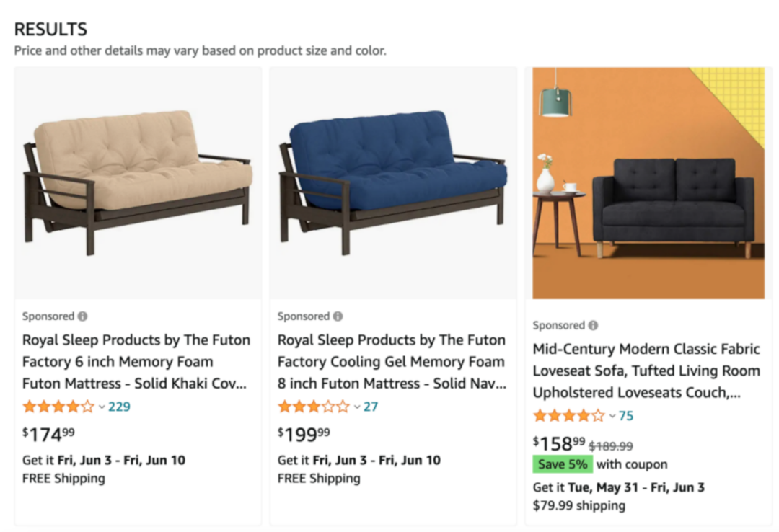The image size is (779, 532).
Task: Open the Cooling Gel 8 inch futon mattress title
Action: 392,361
